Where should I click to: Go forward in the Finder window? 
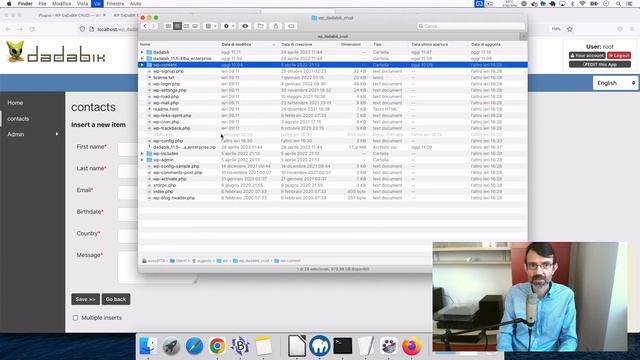click(x=153, y=26)
